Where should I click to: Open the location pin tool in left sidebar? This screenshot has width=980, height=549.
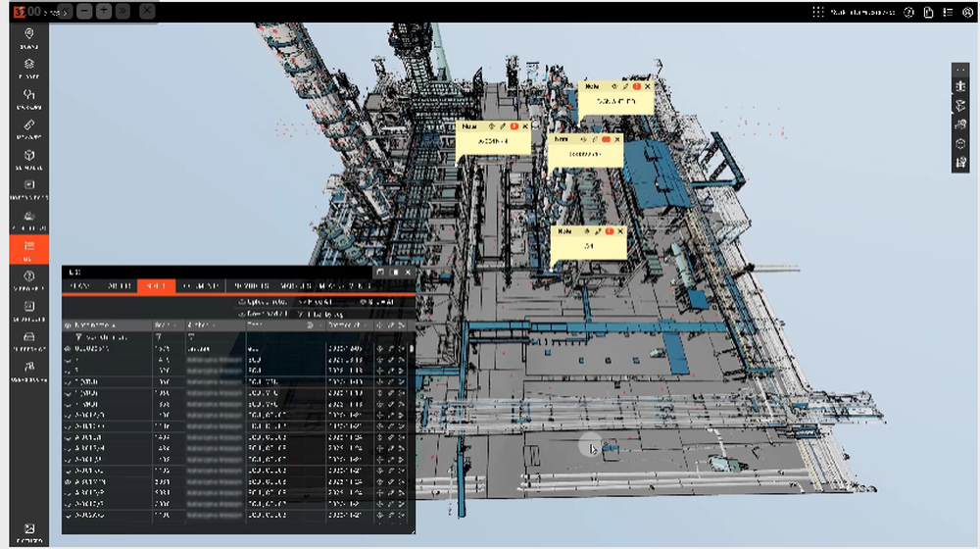pyautogui.click(x=28, y=37)
